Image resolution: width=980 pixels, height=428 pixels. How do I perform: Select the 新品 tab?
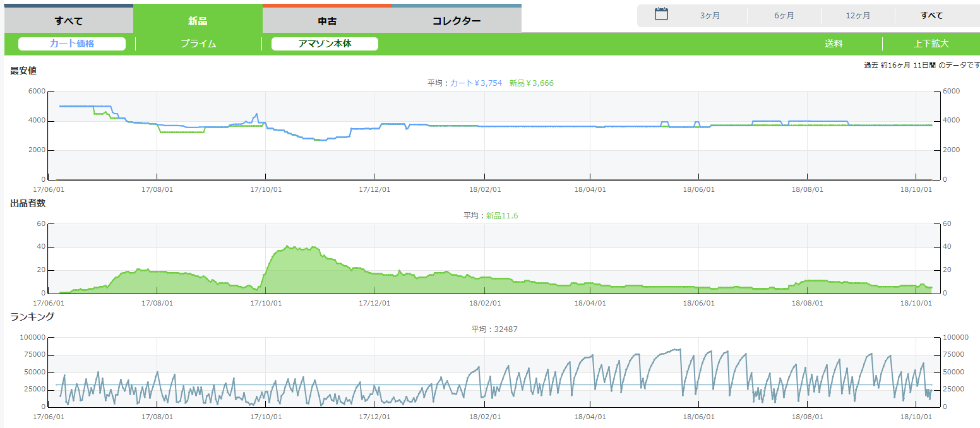coord(198,21)
